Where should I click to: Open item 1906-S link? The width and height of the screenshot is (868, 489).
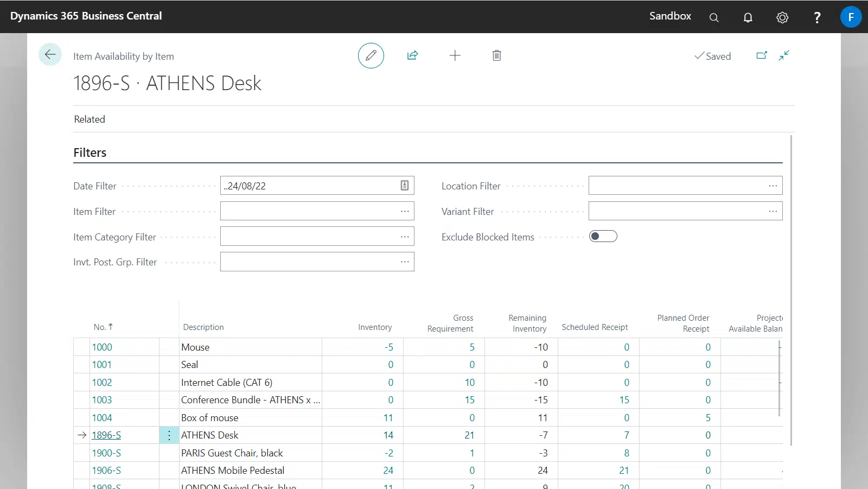click(106, 471)
